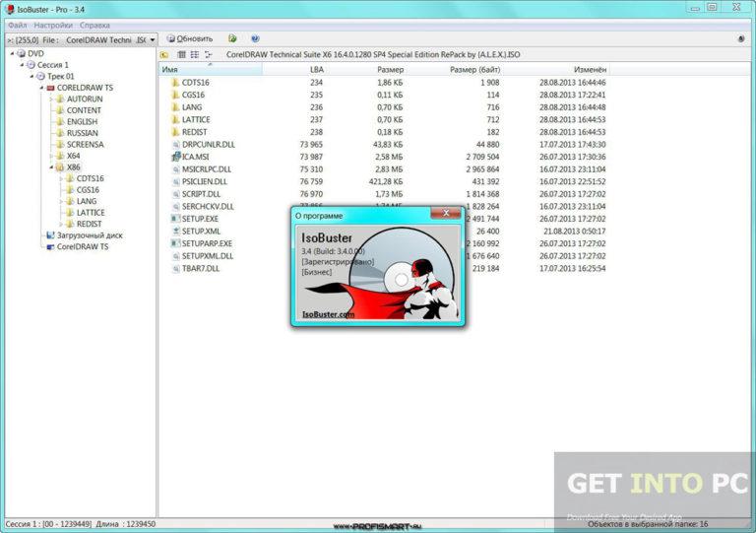Click the CDTS16 folder icon in file list

point(175,83)
